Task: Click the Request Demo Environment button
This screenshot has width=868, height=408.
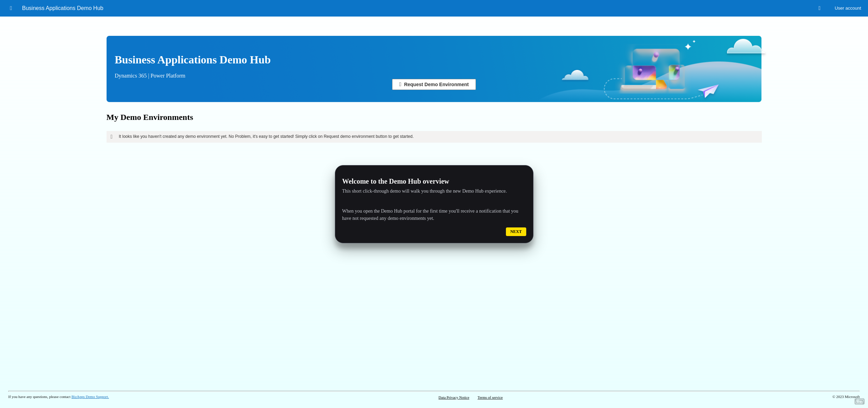Action: pos(434,84)
